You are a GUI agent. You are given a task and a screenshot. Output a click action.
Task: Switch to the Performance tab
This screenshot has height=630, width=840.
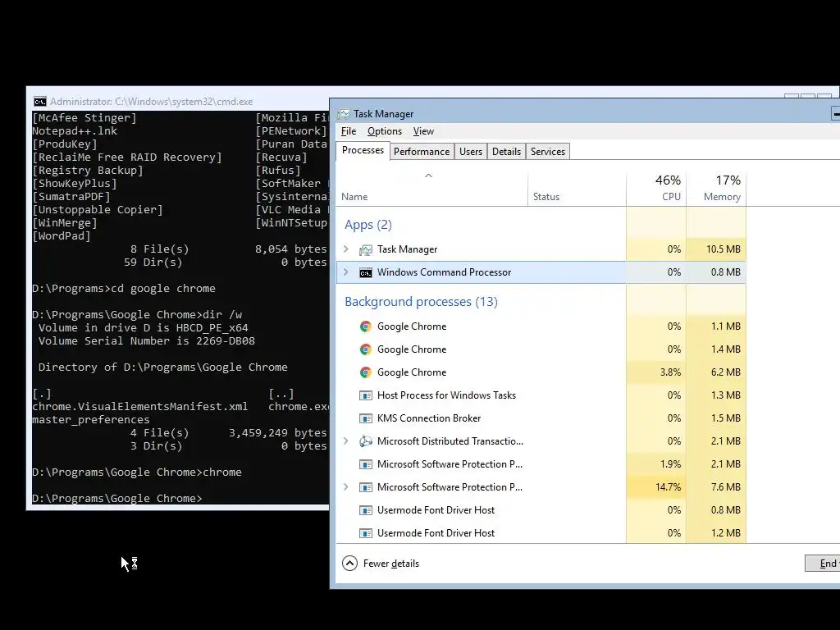422,152
